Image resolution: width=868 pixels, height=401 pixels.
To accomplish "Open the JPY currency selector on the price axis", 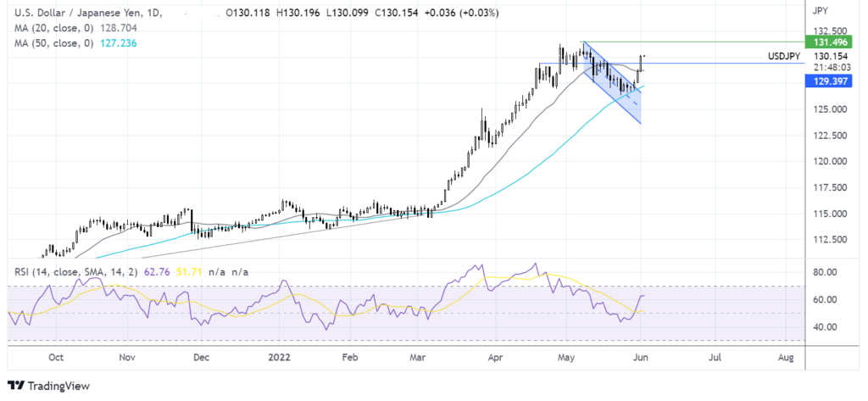I will pos(820,11).
